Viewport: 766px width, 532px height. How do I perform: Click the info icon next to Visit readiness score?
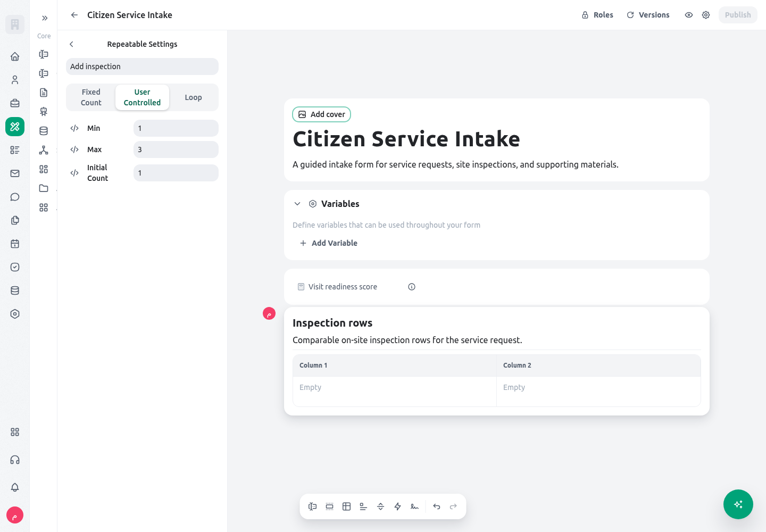pyautogui.click(x=412, y=287)
